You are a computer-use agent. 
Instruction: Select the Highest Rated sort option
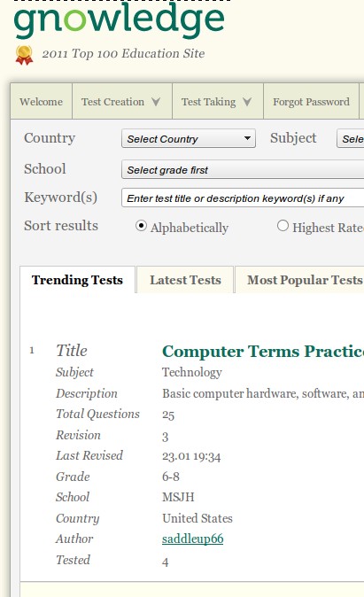pos(283,226)
